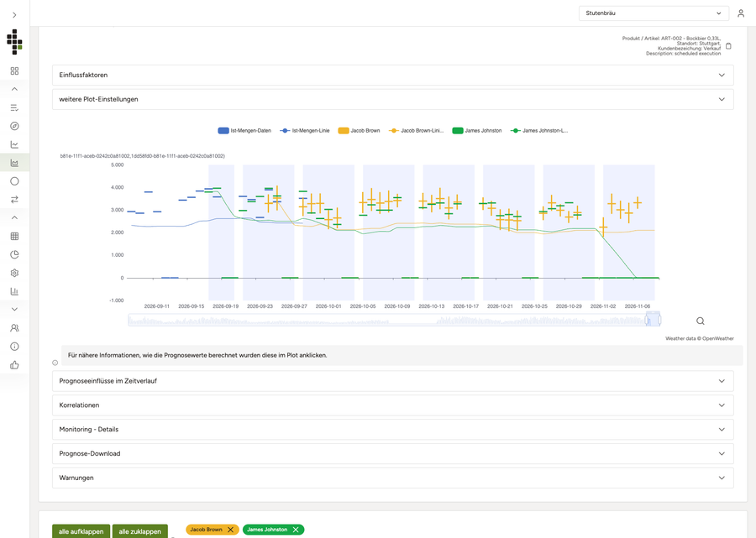Screen dimensions: 756x538
Task: Expand the Einflussfaktoren section
Action: (392, 76)
